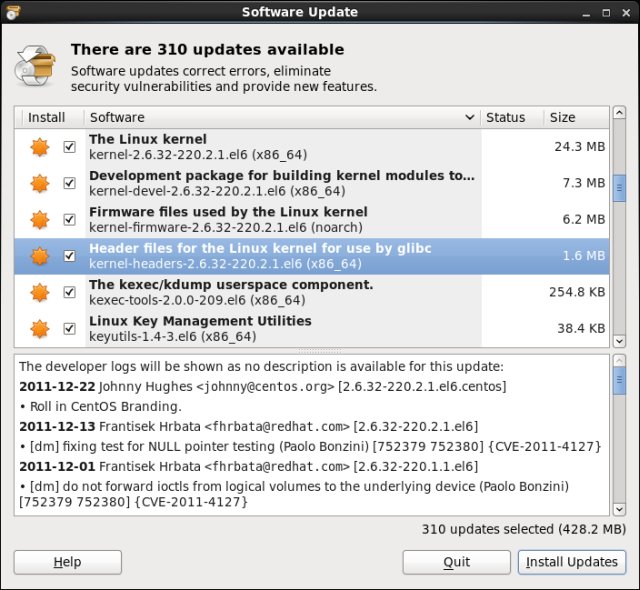Open Help for Software Update
This screenshot has width=640, height=590.
tap(68, 562)
